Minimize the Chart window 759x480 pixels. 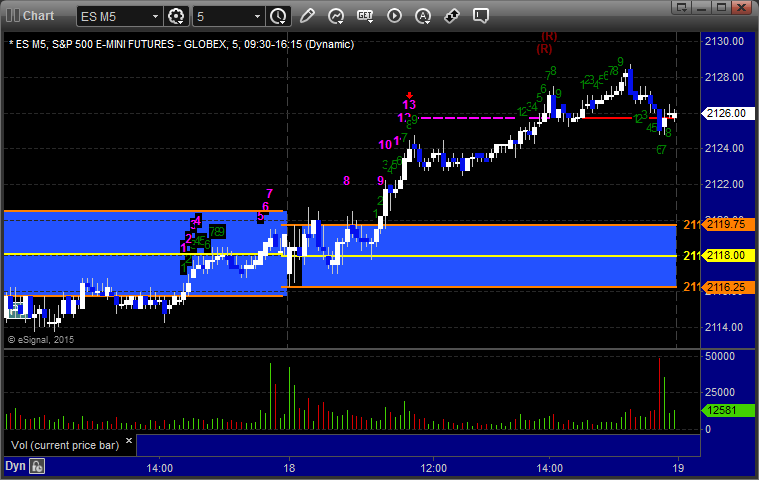pos(701,7)
